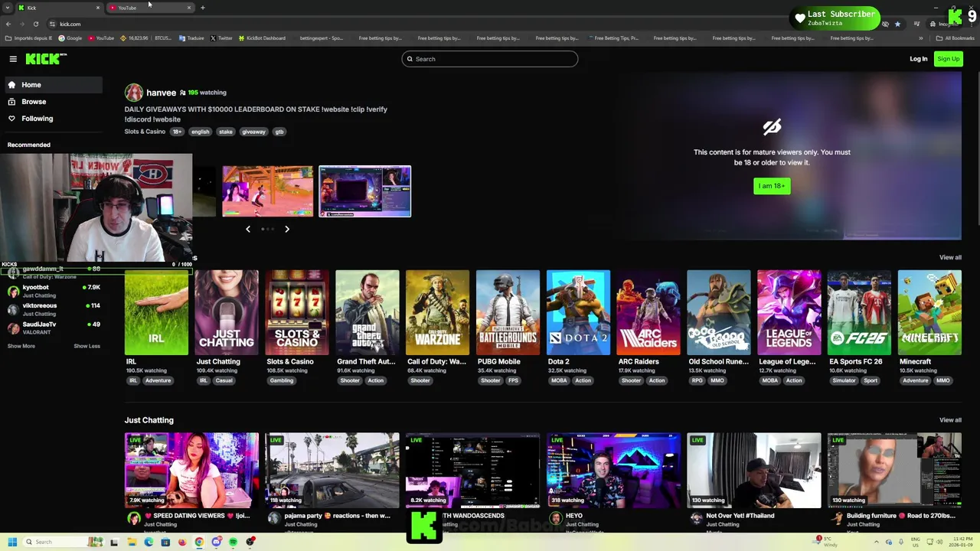Image resolution: width=980 pixels, height=551 pixels.
Task: Open the SPEED DATING VIEWERS live stream
Action: pos(191,470)
